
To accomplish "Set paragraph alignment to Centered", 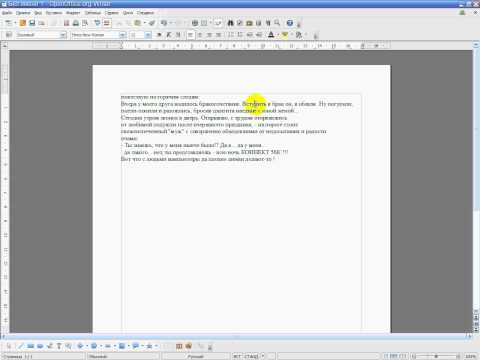I will point(200,35).
